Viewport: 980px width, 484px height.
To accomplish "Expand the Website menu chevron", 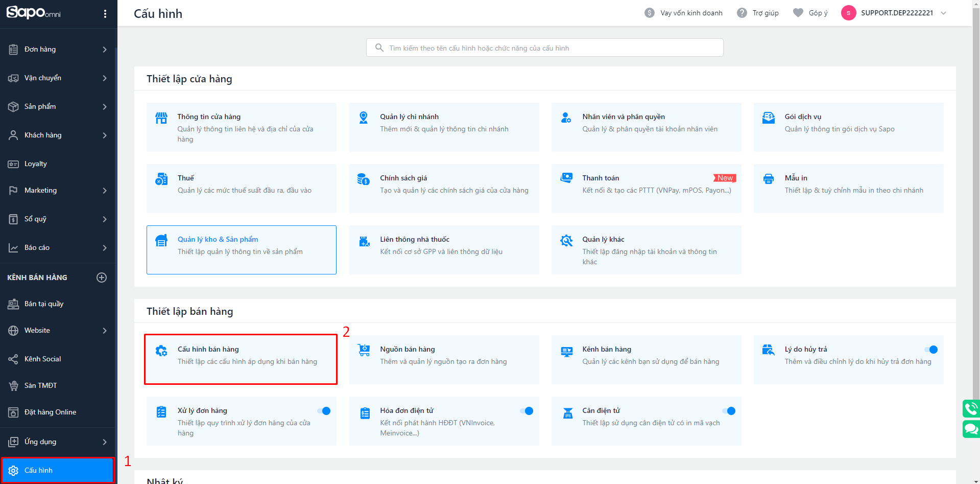I will pos(105,331).
